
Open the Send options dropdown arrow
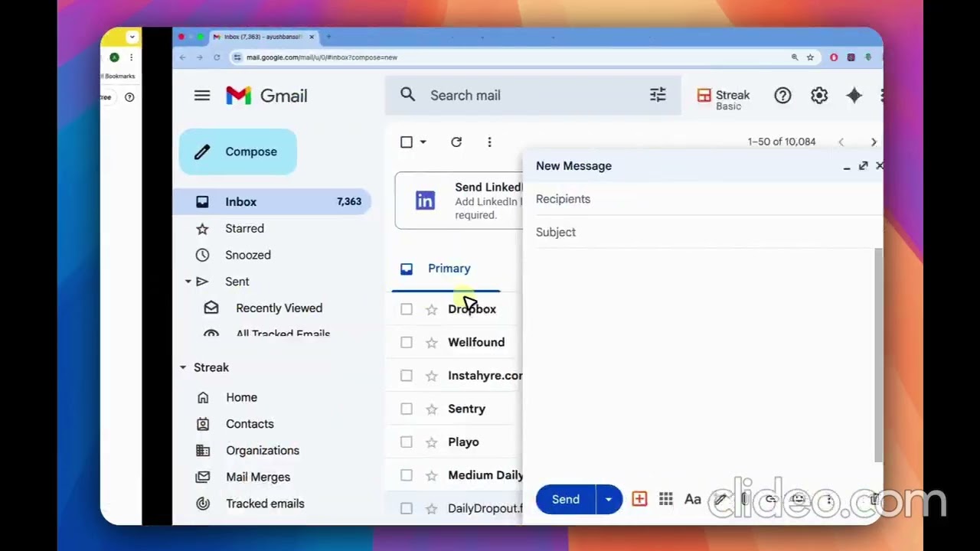pos(609,499)
